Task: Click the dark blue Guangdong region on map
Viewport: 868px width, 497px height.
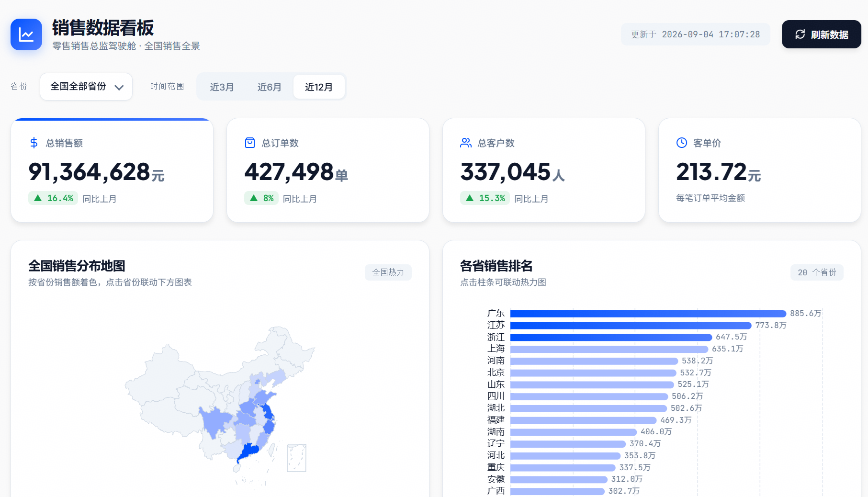Action: point(248,452)
